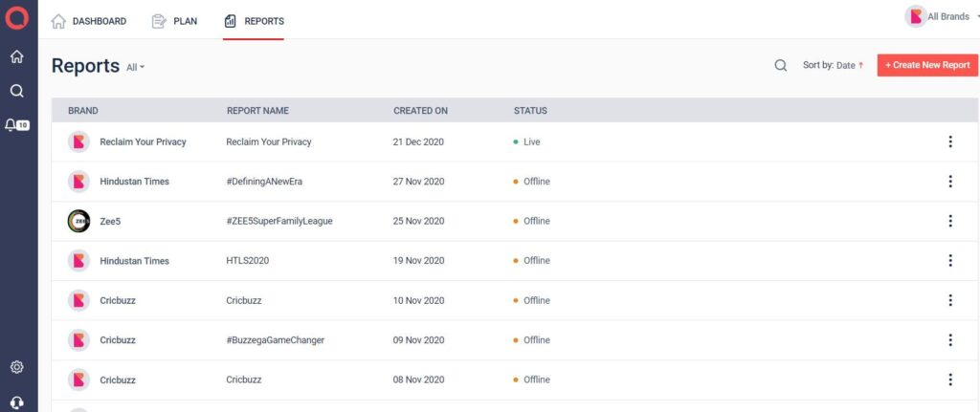Select the Zee5 brand name

pyautogui.click(x=110, y=221)
